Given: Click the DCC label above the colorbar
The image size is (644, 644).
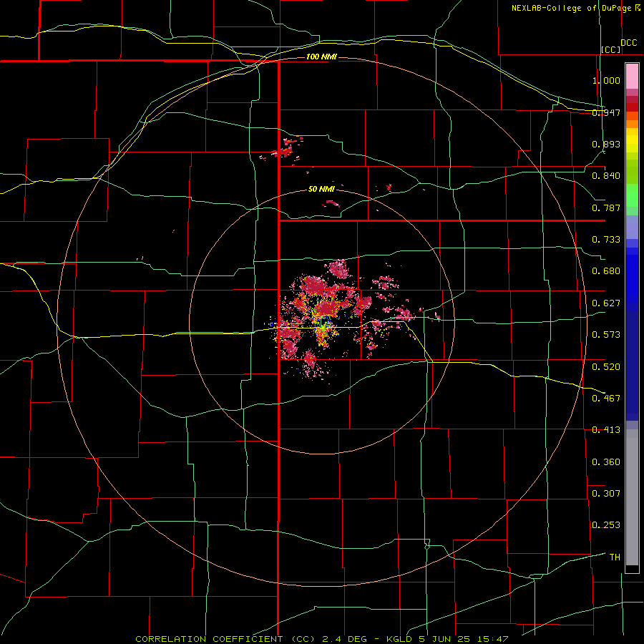Looking at the screenshot, I should click(628, 43).
